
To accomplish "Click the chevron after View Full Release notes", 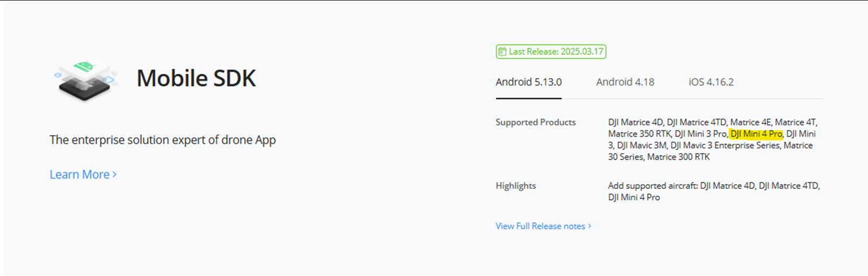I will click(x=590, y=226).
